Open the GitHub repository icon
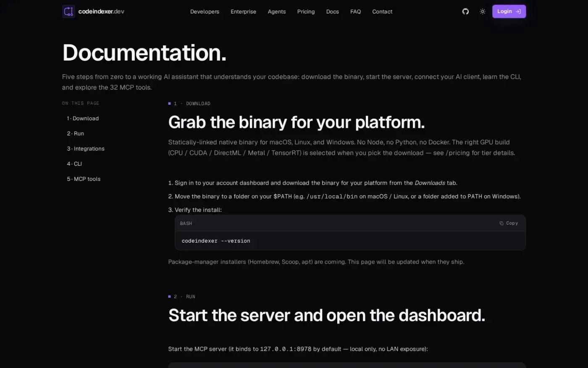 coord(465,11)
